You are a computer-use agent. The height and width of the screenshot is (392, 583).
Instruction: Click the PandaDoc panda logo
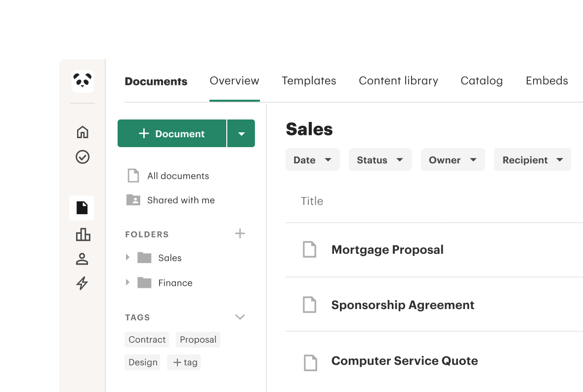point(82,81)
